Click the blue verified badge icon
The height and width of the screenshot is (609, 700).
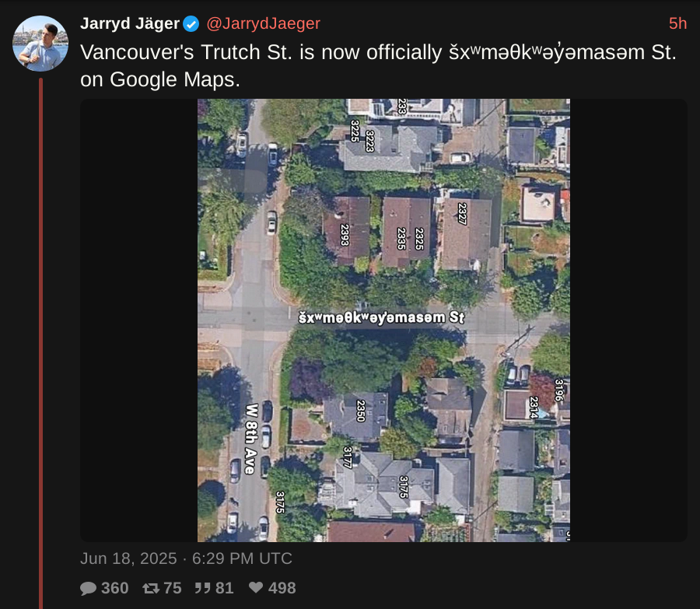(191, 23)
